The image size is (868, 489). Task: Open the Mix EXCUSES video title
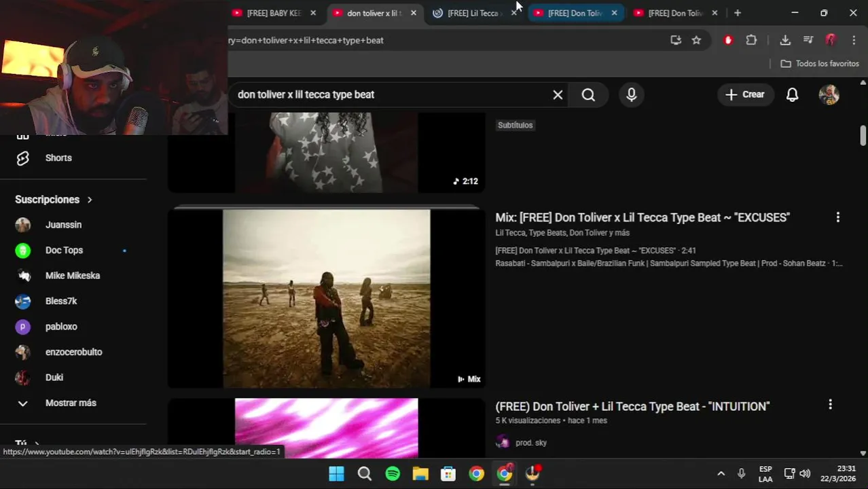pyautogui.click(x=643, y=217)
